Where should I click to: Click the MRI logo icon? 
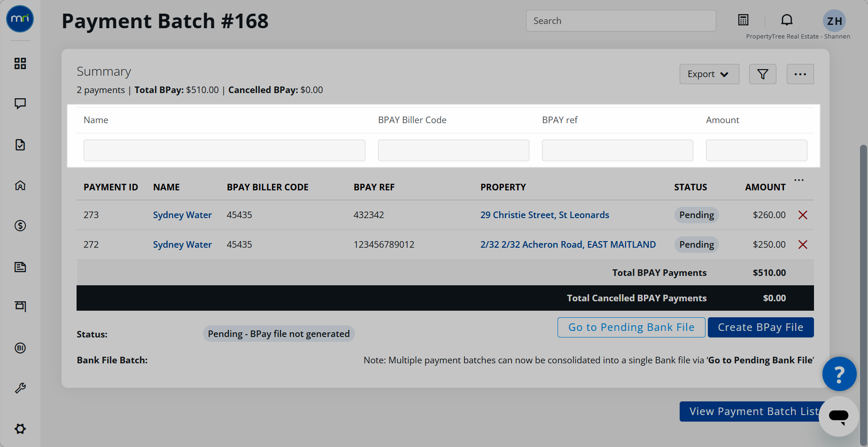[x=20, y=19]
